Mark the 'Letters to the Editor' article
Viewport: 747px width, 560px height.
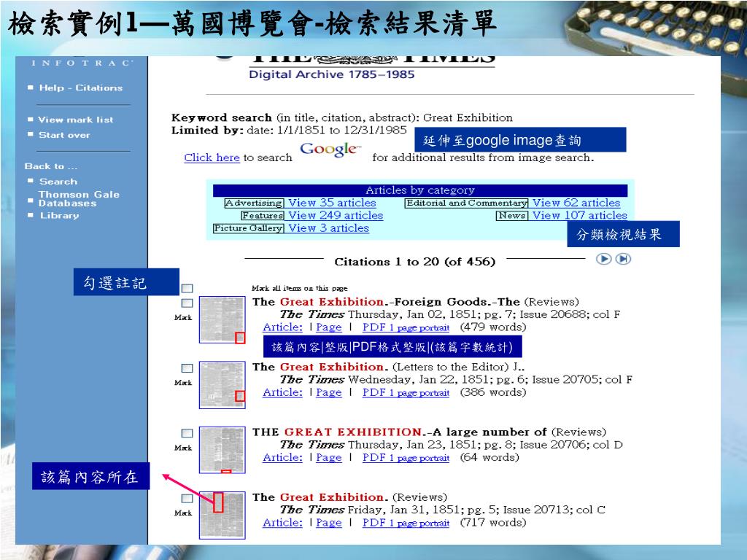tap(187, 368)
